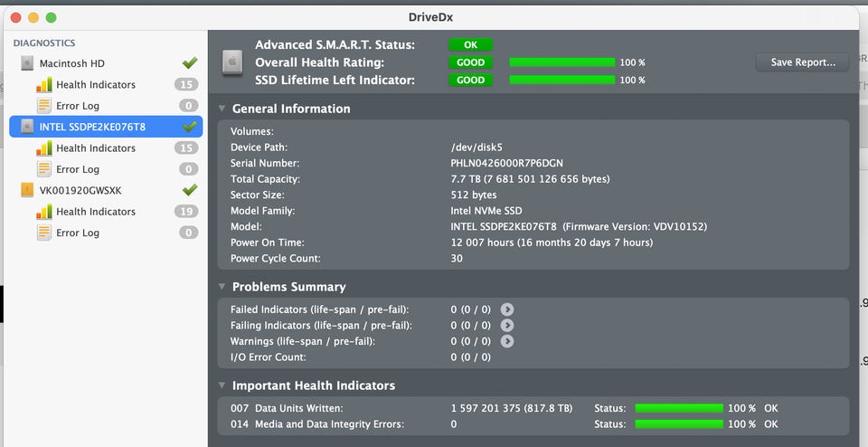Click the 15 badge for INTEL SSD Health Indicators
The width and height of the screenshot is (868, 447).
point(186,147)
